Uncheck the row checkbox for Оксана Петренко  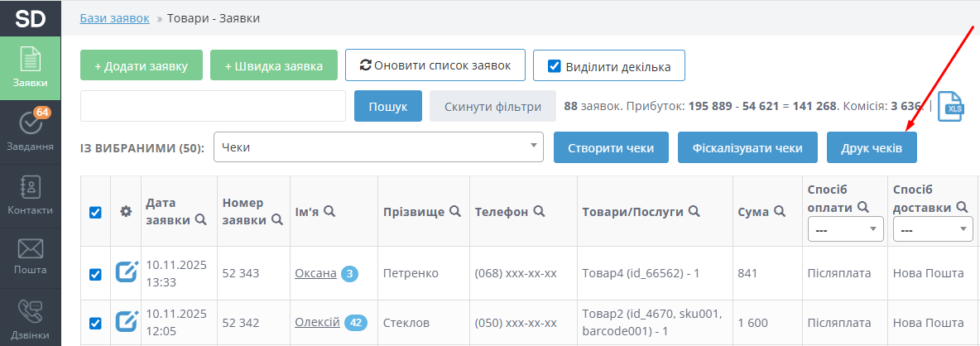coord(95,274)
